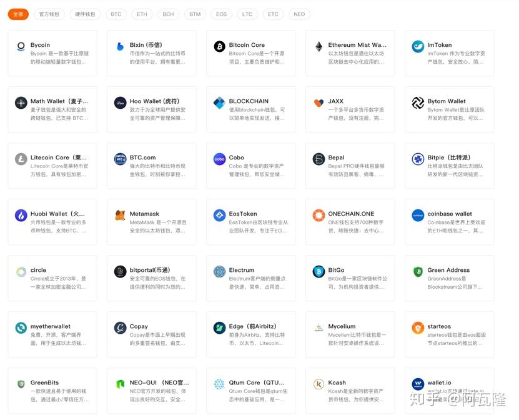Click the wallet.io logo icon
Viewport: 519px width, 420px height.
(418, 384)
